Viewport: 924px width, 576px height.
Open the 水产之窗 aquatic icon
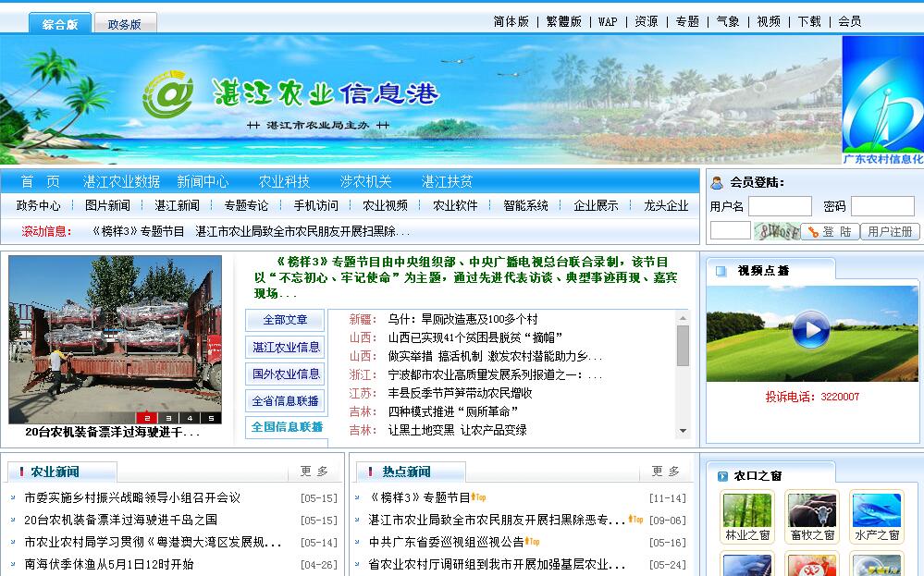(x=876, y=516)
